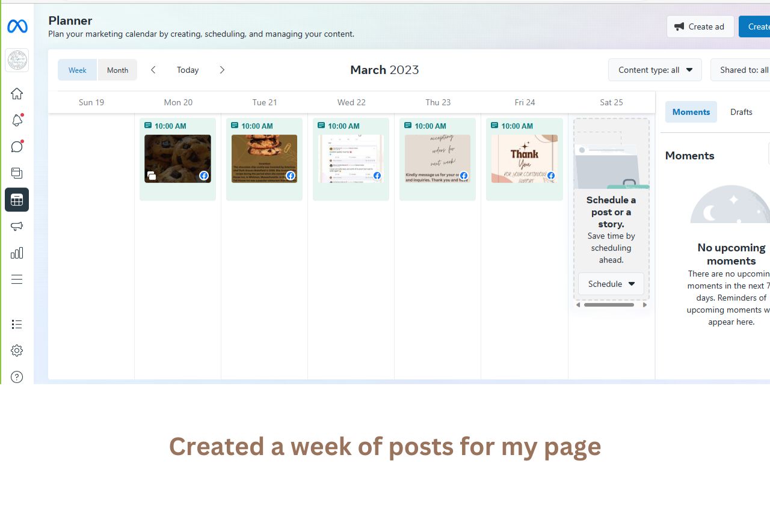This screenshot has width=770, height=532.
Task: Open the Content posts icon in sidebar
Action: [17, 173]
